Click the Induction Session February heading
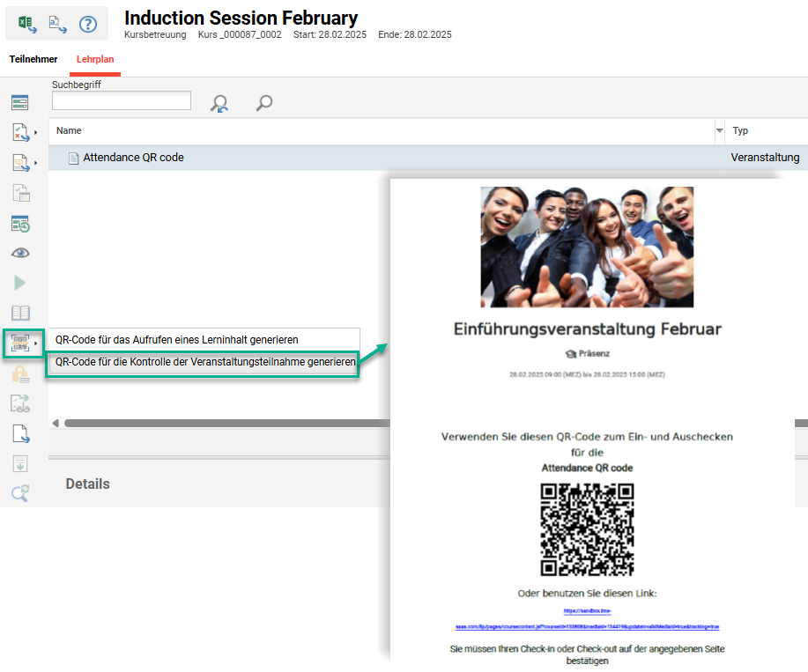The image size is (808, 672). 241,18
